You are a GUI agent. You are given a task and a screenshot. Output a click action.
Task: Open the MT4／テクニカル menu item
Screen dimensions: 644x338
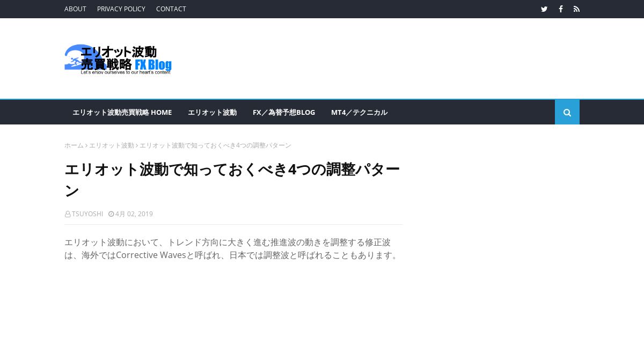[359, 112]
